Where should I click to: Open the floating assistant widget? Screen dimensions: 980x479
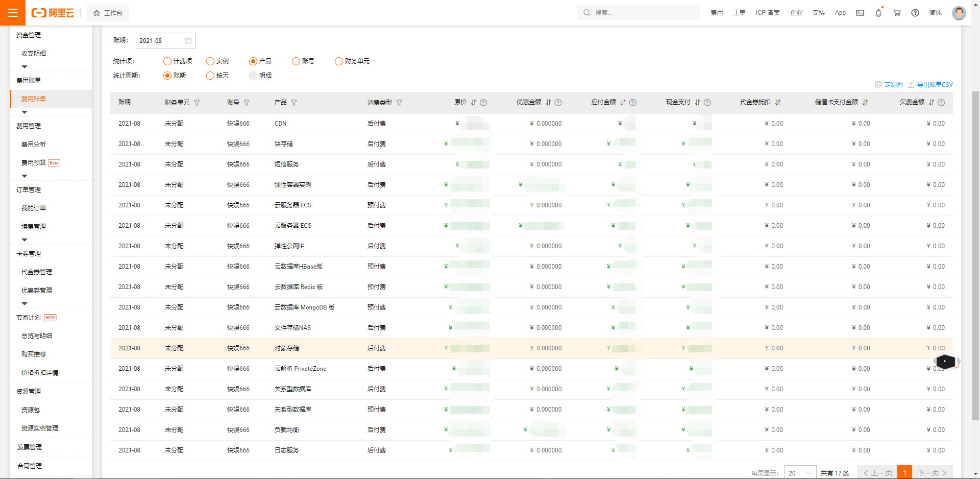(945, 362)
